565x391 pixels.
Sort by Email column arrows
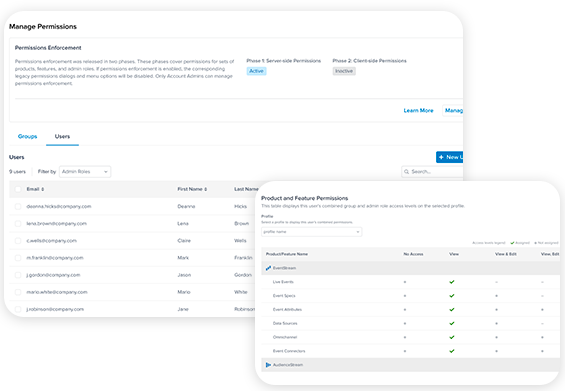(43, 189)
